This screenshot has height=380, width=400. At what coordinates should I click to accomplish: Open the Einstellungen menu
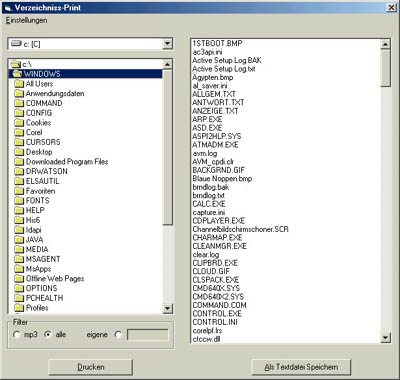point(26,20)
